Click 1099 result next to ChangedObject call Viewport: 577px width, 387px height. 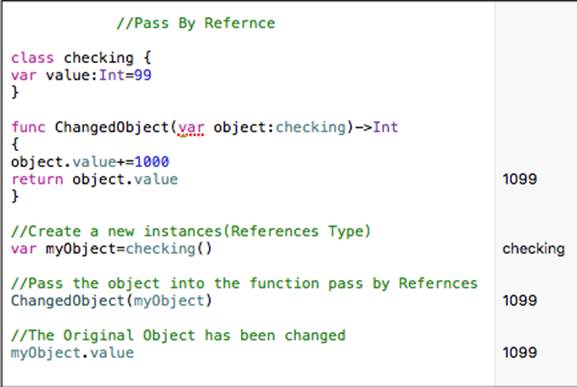(520, 301)
